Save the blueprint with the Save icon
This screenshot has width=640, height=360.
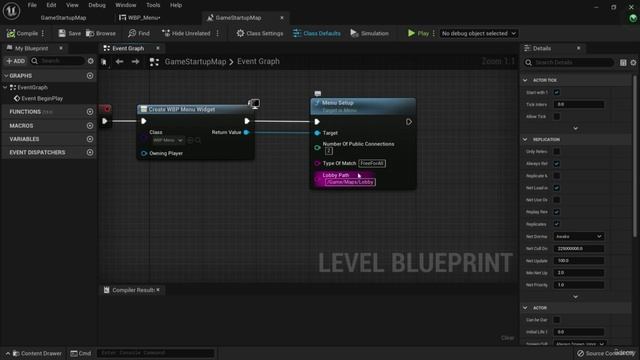69,33
